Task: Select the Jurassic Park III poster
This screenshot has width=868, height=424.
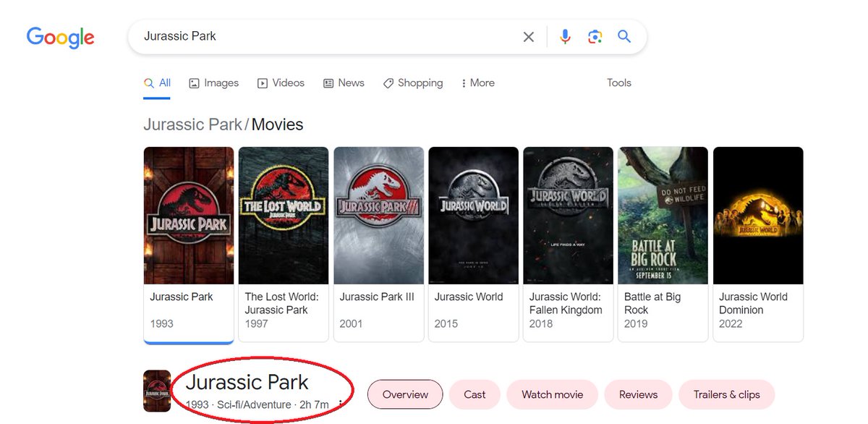Action: (378, 216)
